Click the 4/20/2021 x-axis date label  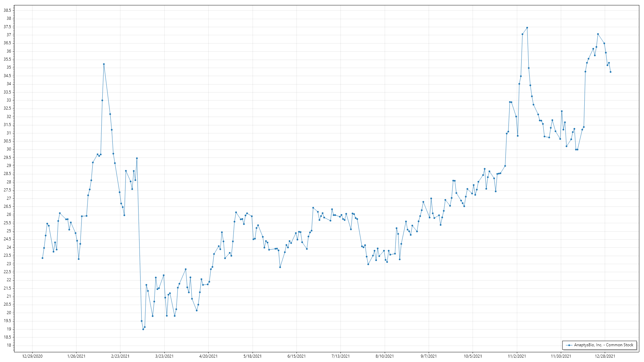point(208,356)
